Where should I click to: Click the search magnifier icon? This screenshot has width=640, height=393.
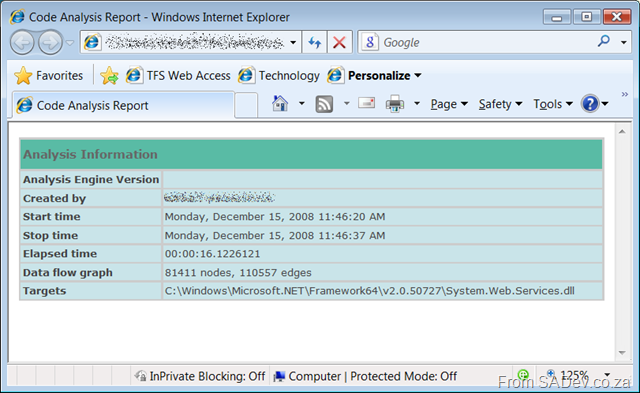(x=604, y=41)
